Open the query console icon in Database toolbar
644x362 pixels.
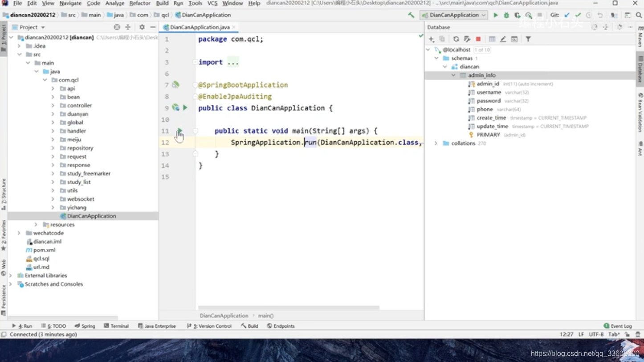tap(514, 39)
